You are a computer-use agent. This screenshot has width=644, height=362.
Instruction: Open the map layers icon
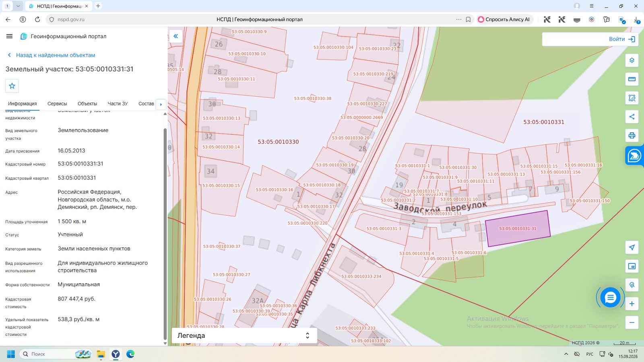click(632, 60)
